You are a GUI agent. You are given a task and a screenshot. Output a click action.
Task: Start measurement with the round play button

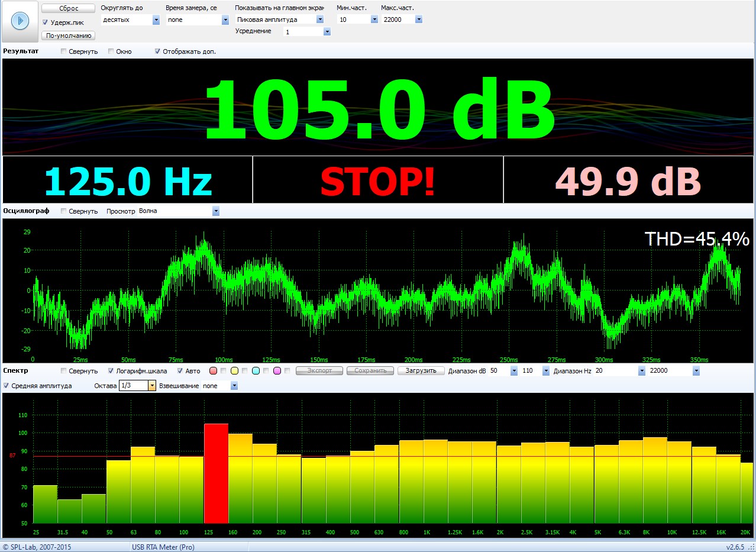click(20, 21)
